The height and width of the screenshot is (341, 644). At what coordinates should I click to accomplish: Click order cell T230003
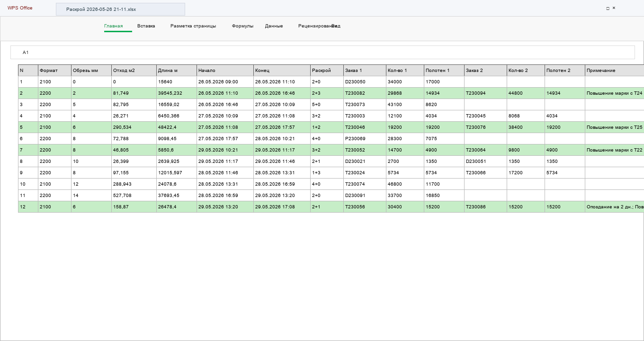point(365,116)
